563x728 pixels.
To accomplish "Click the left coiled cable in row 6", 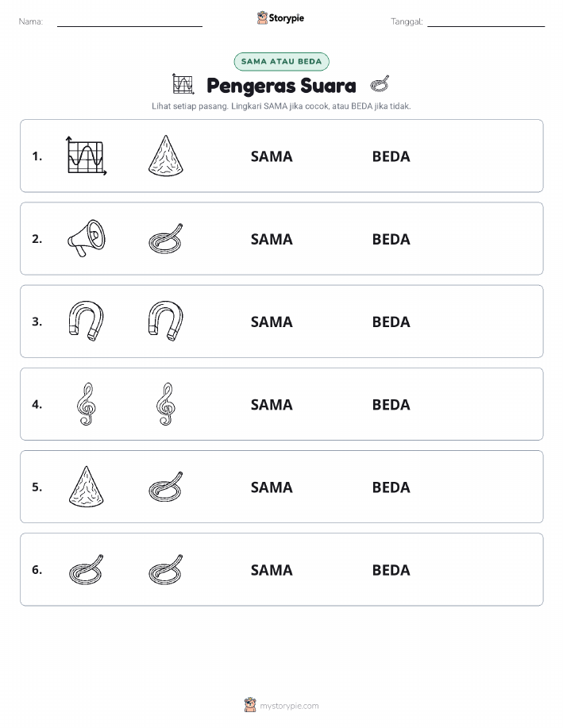I will (x=87, y=569).
